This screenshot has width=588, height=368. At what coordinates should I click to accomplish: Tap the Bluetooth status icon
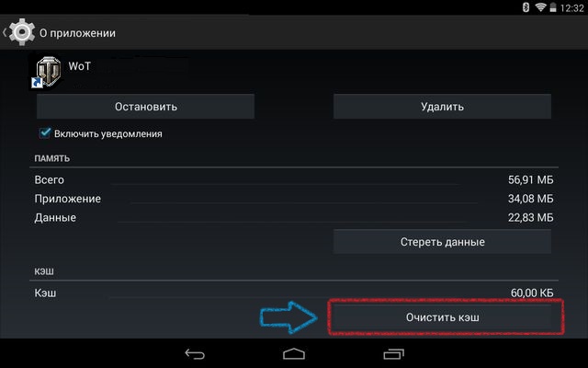click(x=526, y=7)
